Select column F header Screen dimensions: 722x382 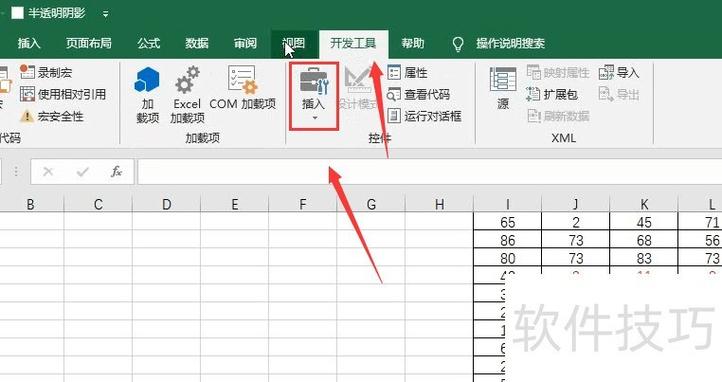pos(303,204)
